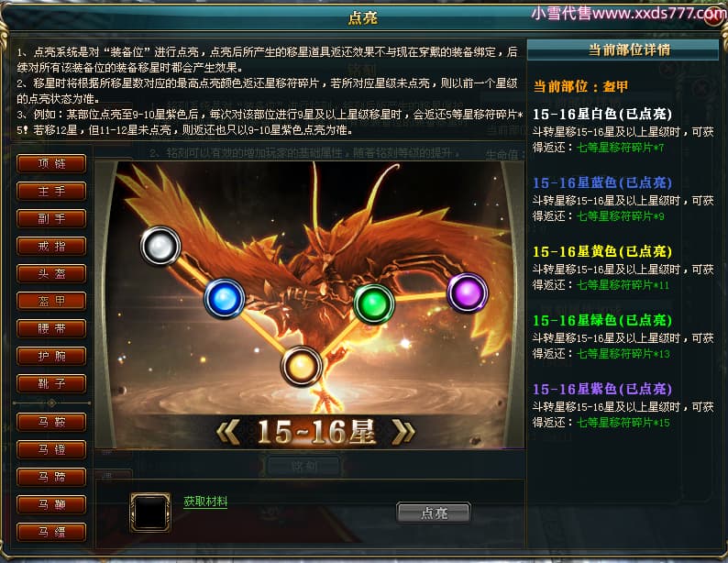Choose the 头盔 slot button
This screenshot has height=563, width=728.
coord(51,273)
